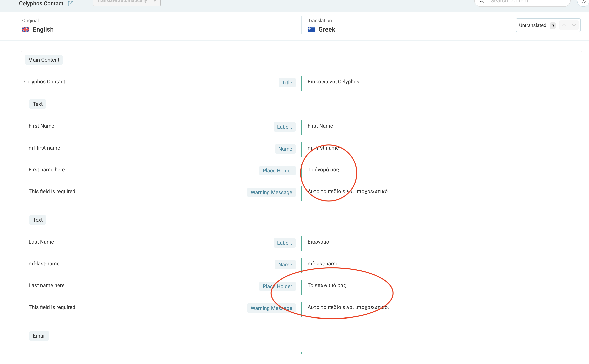
Task: Edit 'Το όνομά σας' placeholder translation
Action: coord(323,170)
